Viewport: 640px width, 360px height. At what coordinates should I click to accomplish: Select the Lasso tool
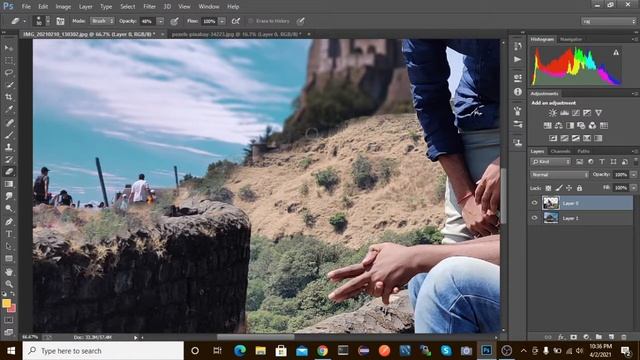coord(9,73)
